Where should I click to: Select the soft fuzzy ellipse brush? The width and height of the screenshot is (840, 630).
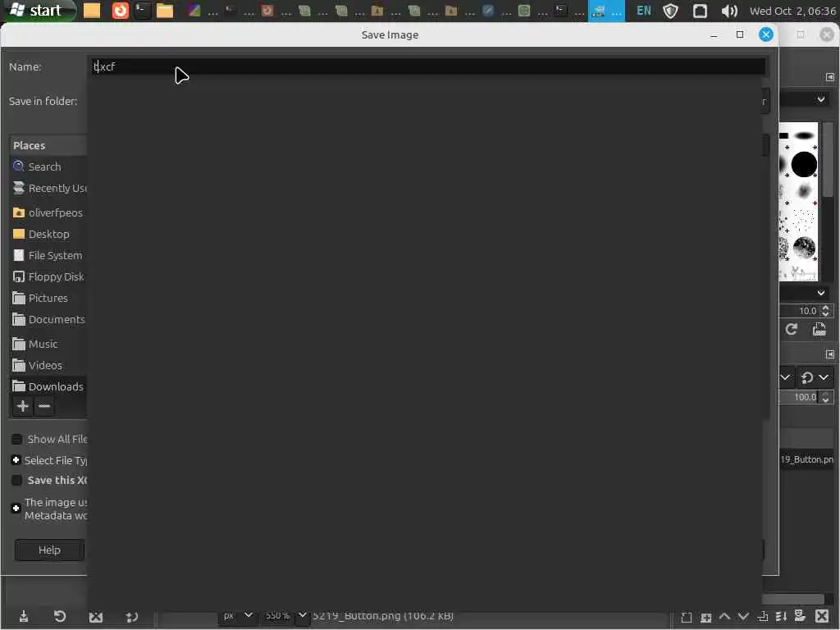click(804, 135)
